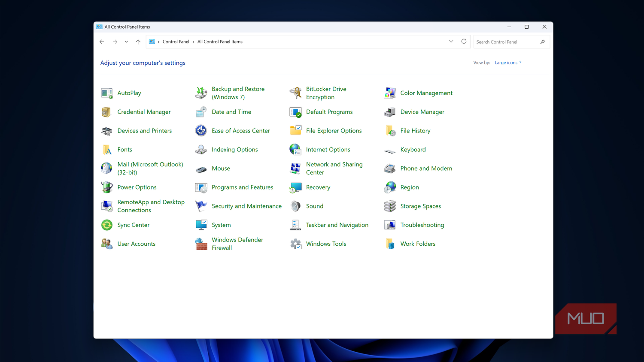
Task: Open the Programs and Features icon
Action: pos(201,187)
